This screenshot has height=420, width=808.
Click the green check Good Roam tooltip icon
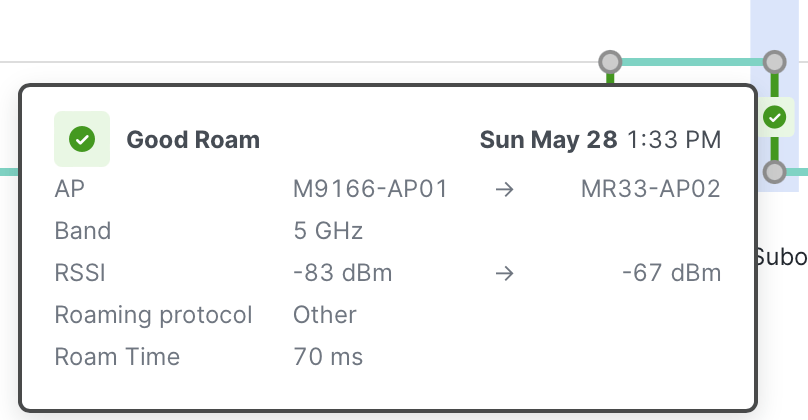tap(82, 139)
